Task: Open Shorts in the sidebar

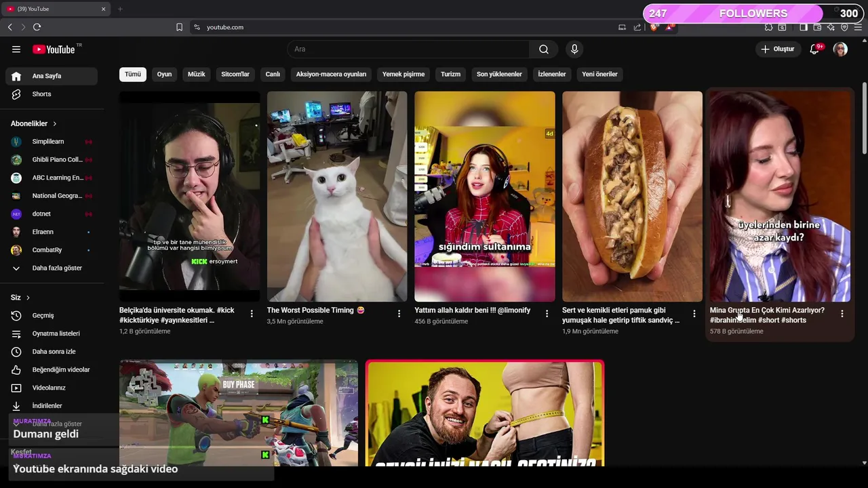Action: [52, 94]
